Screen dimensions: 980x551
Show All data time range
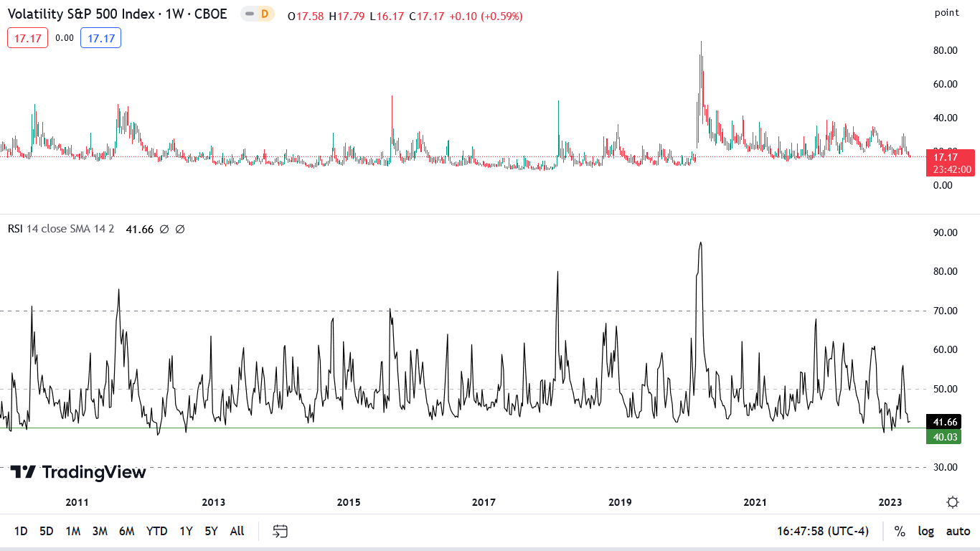coord(237,531)
